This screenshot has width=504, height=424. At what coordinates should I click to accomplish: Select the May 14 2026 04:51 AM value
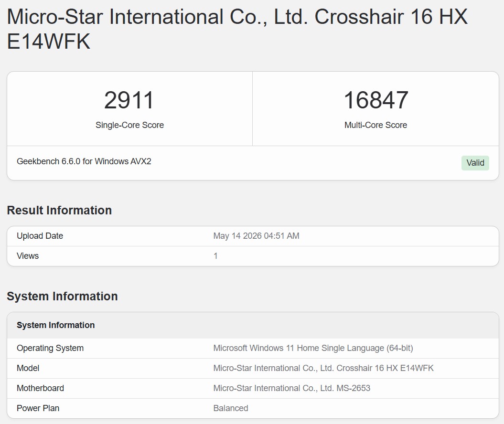point(256,236)
